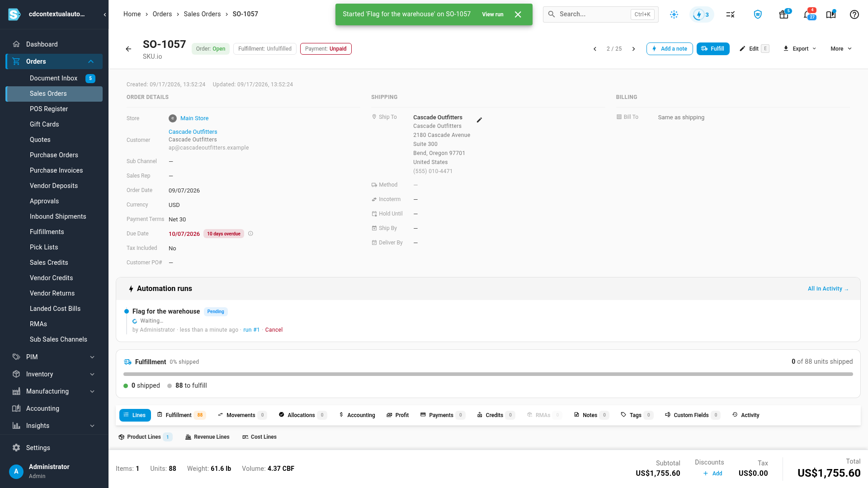Expand the Insights sidebar section
The width and height of the screenshot is (868, 488).
click(92, 426)
